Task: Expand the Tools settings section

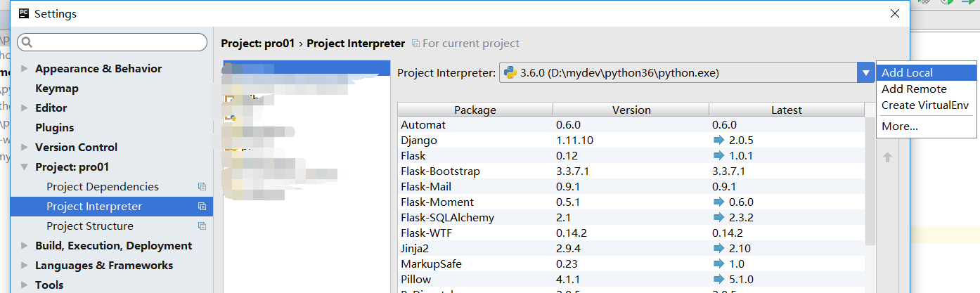Action: pos(25,285)
